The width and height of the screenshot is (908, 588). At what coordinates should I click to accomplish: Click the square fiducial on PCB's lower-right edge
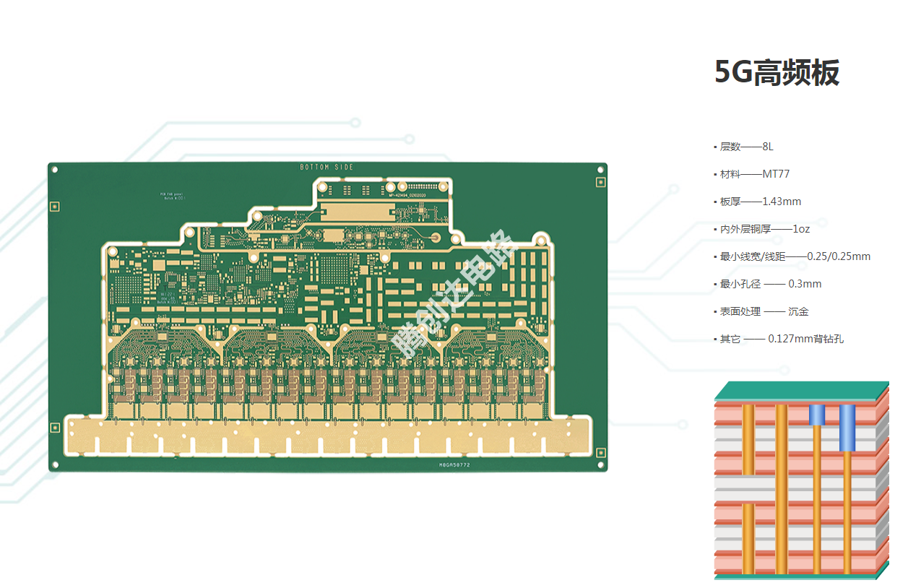click(x=600, y=451)
